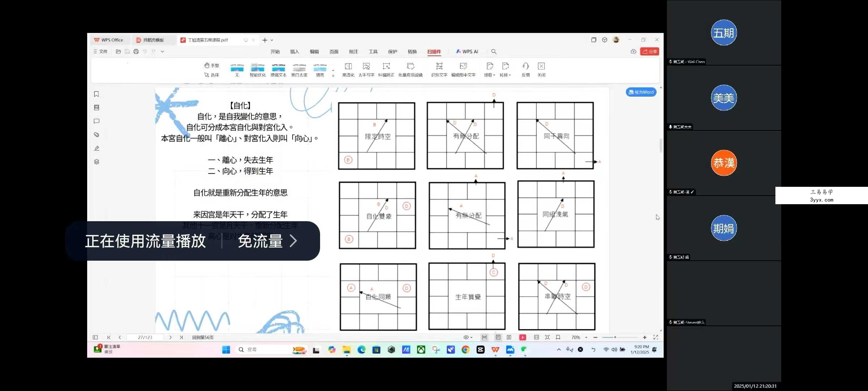Click the page number field 27/123
This screenshot has height=391, width=868.
145,337
